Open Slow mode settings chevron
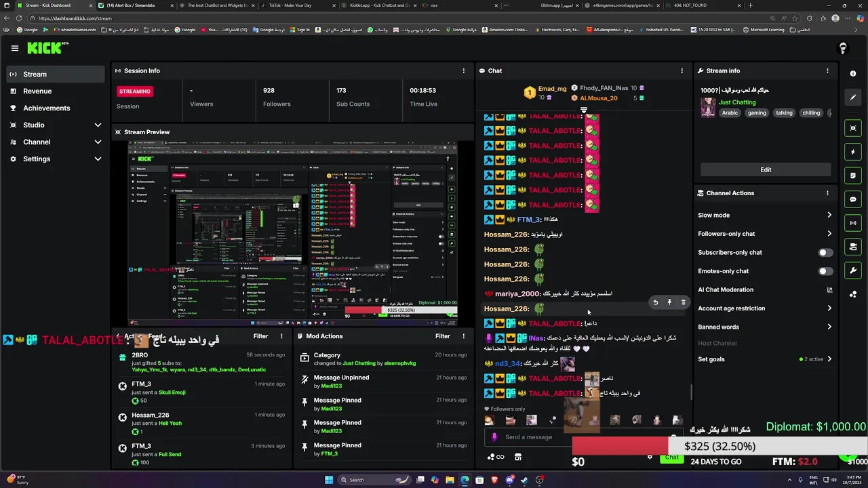 coord(829,215)
